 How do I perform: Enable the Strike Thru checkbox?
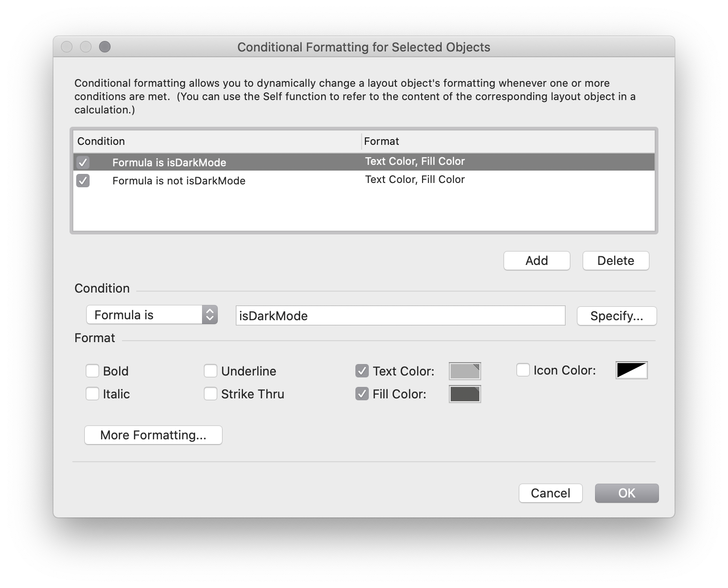[210, 394]
